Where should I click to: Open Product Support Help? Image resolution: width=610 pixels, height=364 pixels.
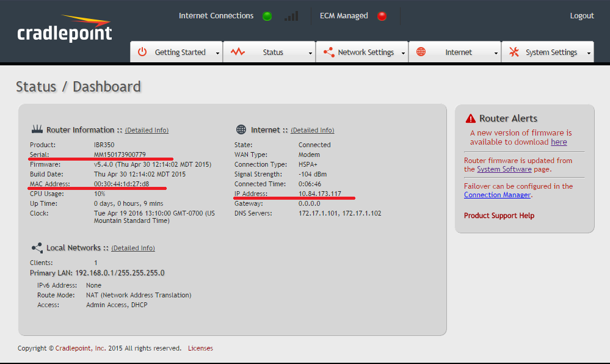[x=499, y=216]
